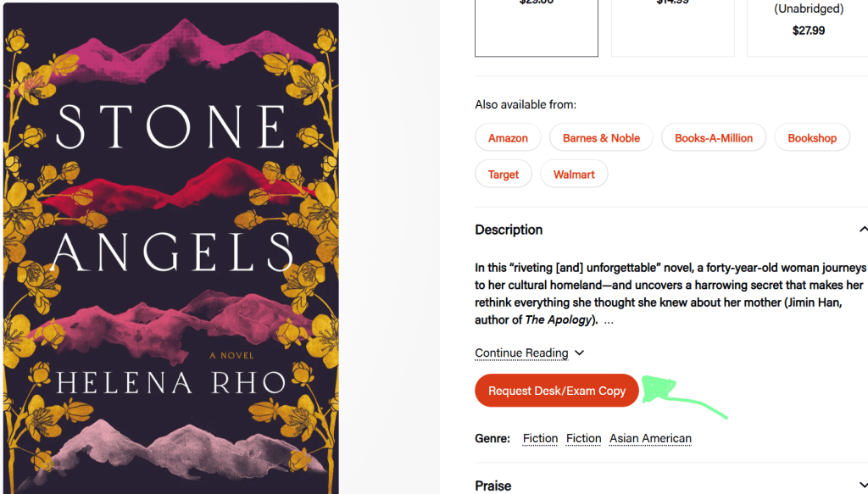Expand the Praise section
Image resolution: width=868 pixels, height=494 pixels.
[493, 486]
